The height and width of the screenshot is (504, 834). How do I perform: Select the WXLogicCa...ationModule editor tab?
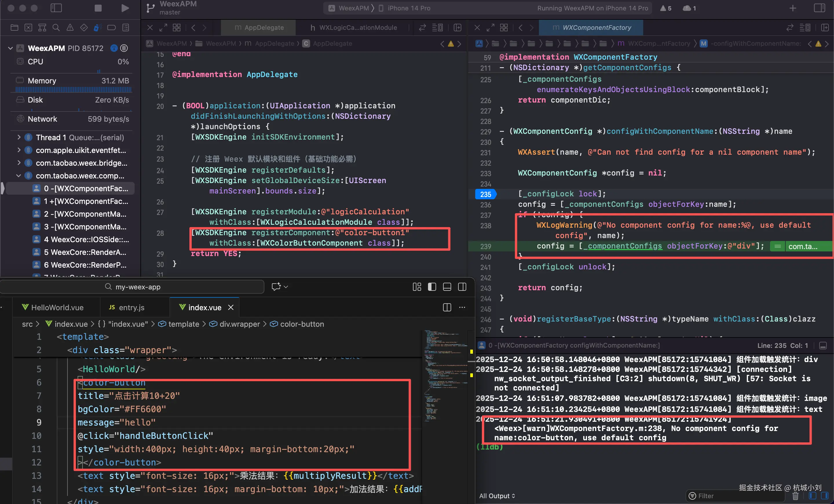354,28
